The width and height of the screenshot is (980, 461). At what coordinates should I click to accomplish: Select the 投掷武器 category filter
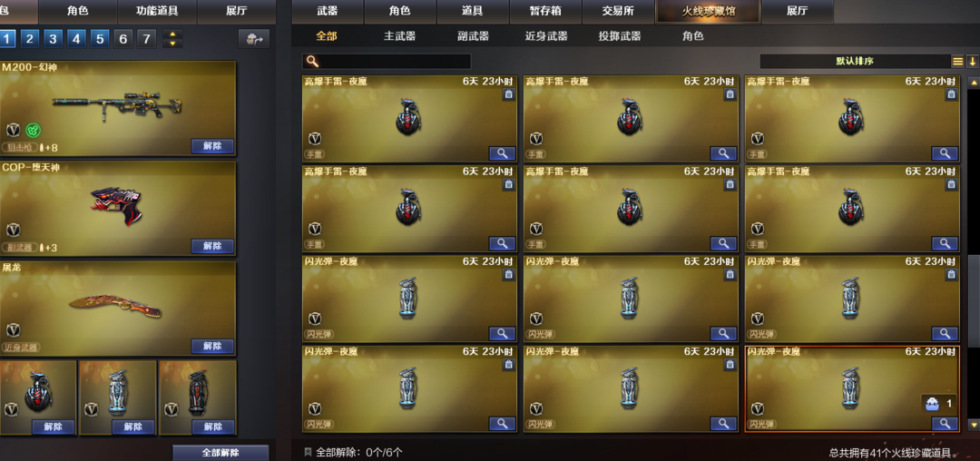[x=620, y=36]
